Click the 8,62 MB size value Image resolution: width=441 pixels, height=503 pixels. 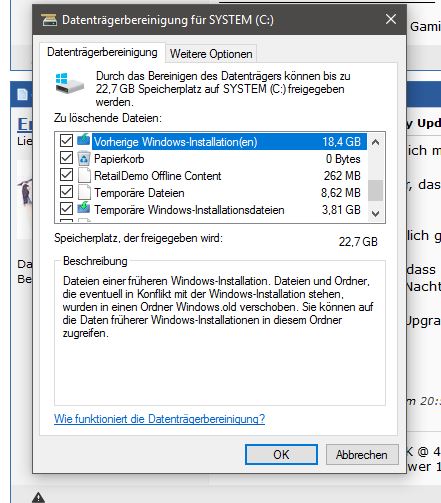coord(341,193)
